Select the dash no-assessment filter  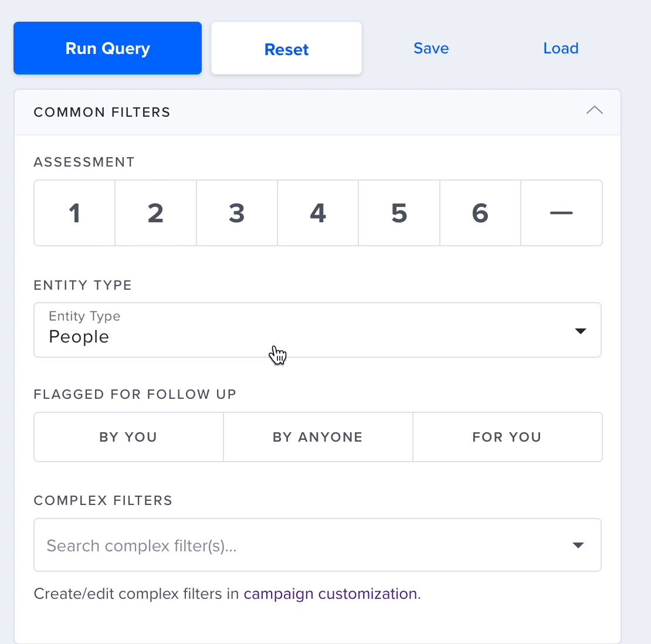coord(561,213)
